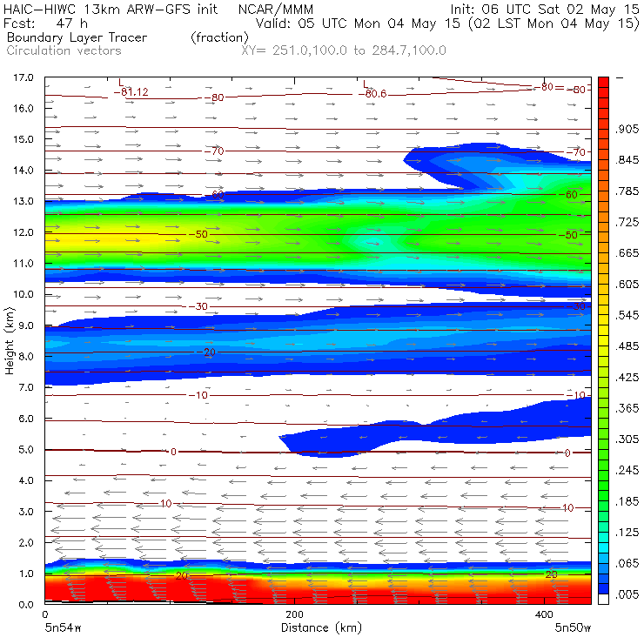This screenshot has height=644, width=644.
Task: Select the '.125' colorbar value label
Action: 627,533
